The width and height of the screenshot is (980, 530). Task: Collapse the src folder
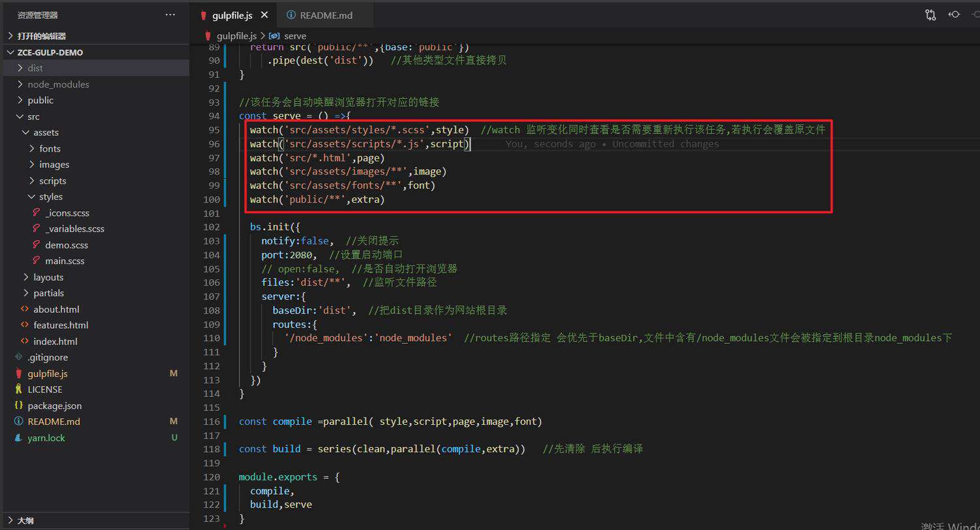pyautogui.click(x=96, y=116)
